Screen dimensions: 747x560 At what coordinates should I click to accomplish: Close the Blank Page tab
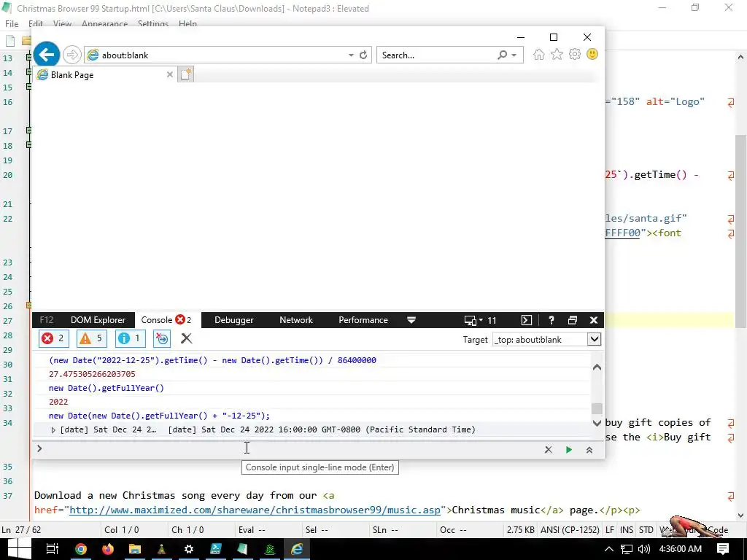(169, 74)
